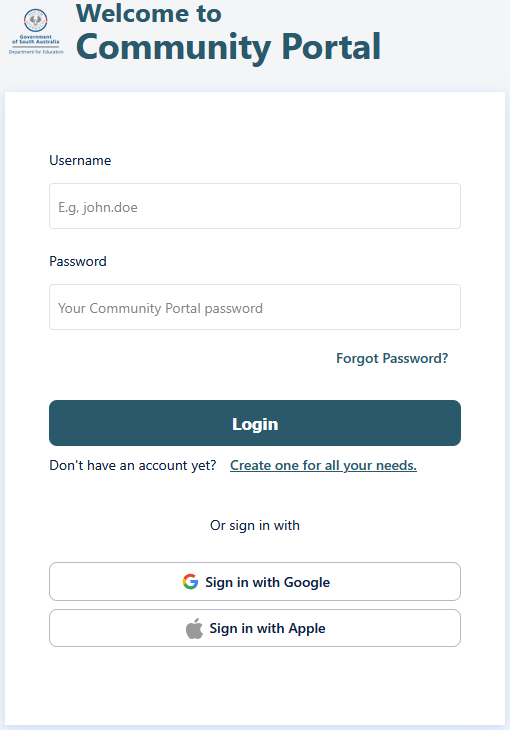
Task: Click the 'Don't have an account yet?' text
Action: click(x=133, y=465)
